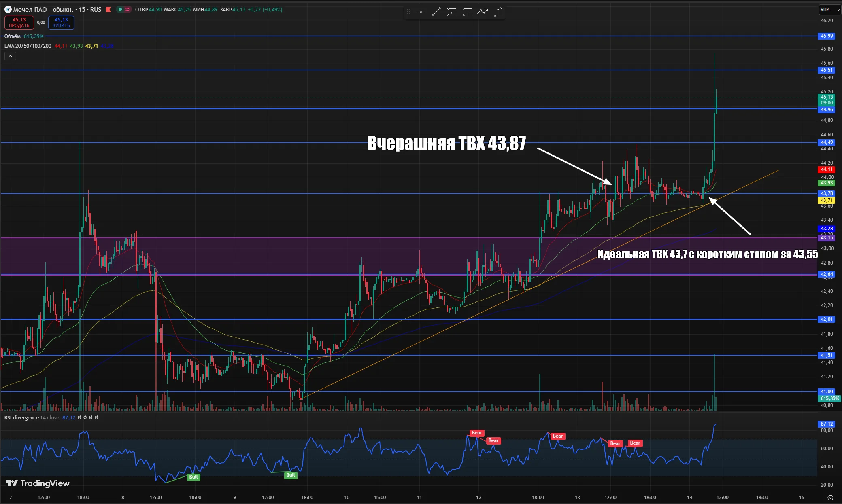This screenshot has width=842, height=504.
Task: Choose the long position tool
Action: (x=467, y=12)
